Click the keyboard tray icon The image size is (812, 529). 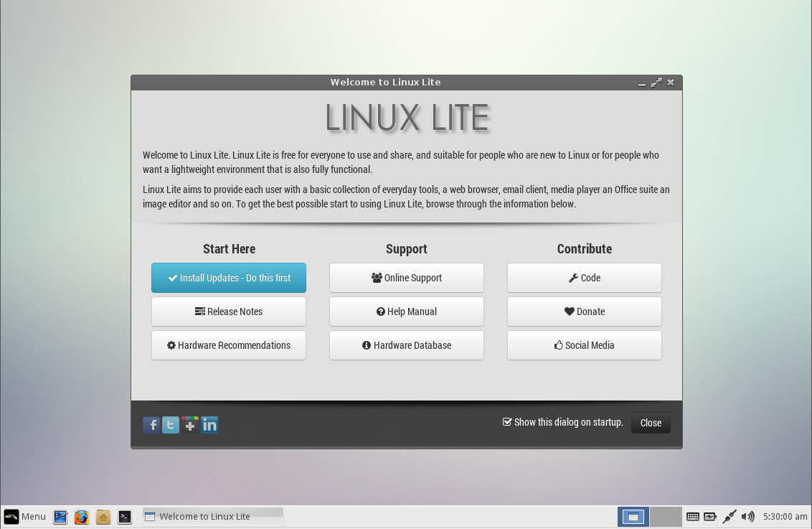click(692, 517)
